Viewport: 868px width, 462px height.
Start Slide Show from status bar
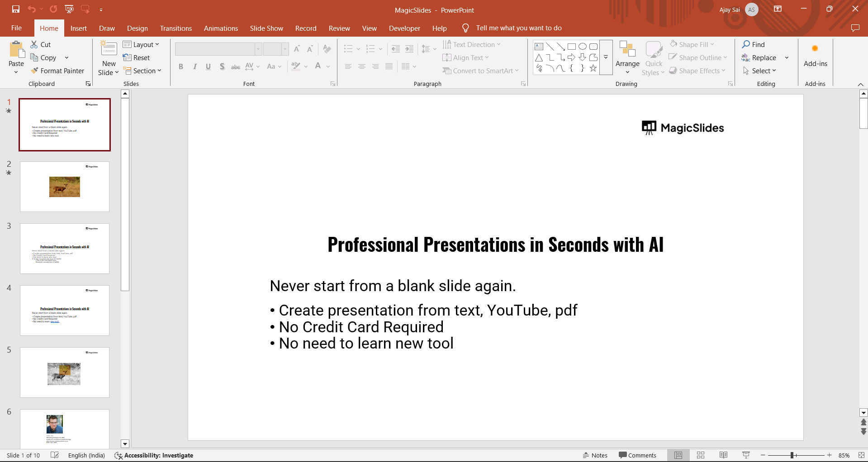click(x=746, y=455)
